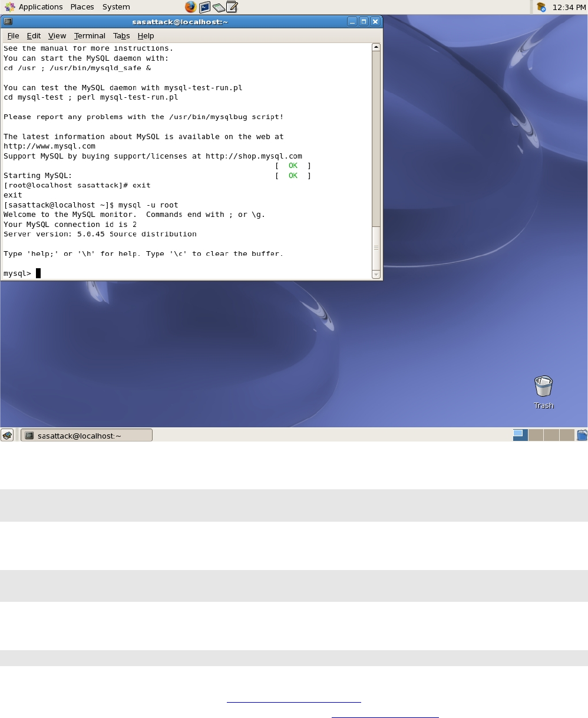Click the 'Support MySQL by buying' line
The width and height of the screenshot is (588, 718).
pos(153,156)
